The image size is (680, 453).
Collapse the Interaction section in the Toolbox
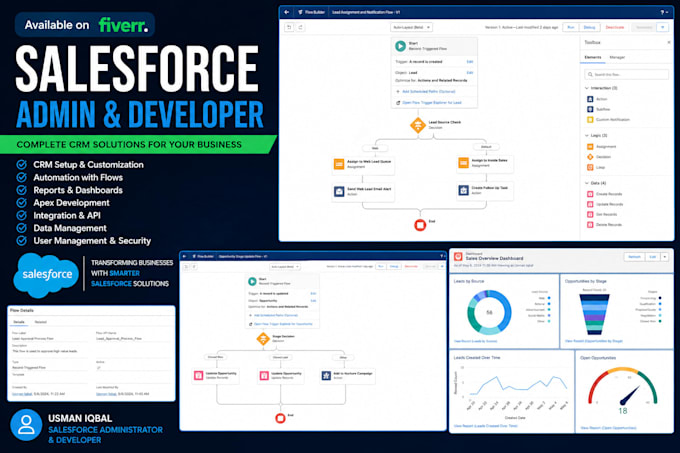point(587,88)
